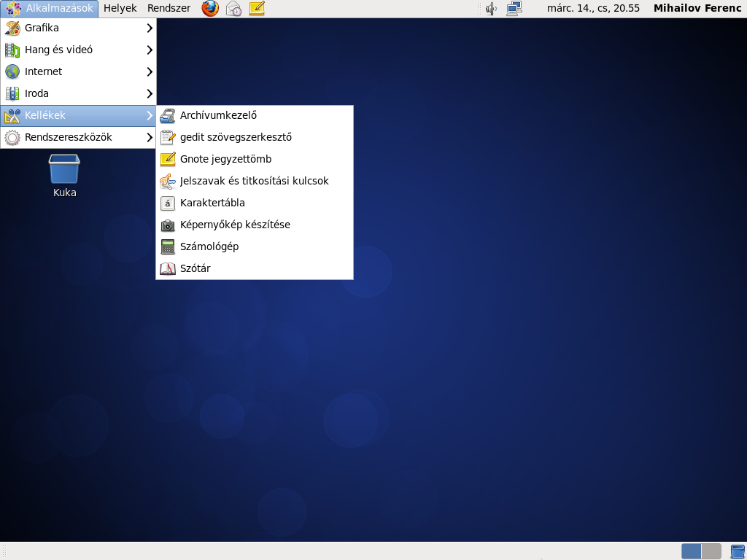This screenshot has width=747, height=560.
Task: Switch to the second workspace
Action: [711, 552]
